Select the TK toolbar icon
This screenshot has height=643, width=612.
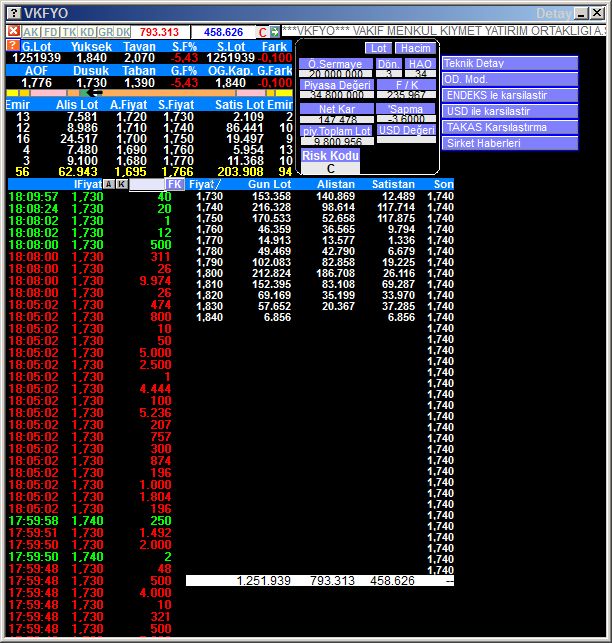[69, 32]
